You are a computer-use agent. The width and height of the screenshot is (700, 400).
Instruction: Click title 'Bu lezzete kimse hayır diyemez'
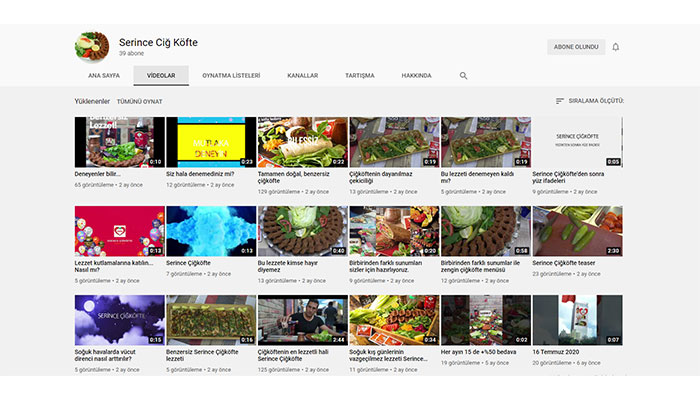point(288,266)
